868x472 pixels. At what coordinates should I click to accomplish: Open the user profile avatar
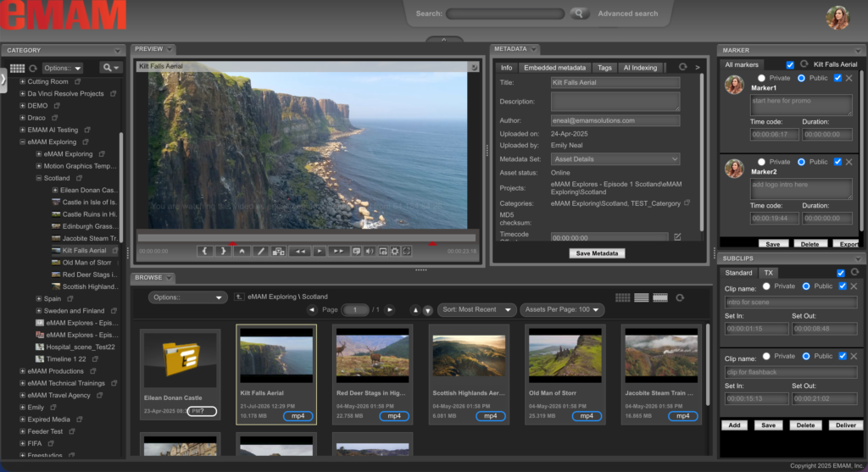coord(837,18)
